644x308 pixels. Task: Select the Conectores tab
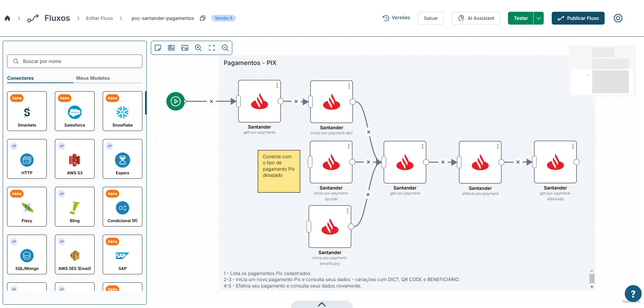point(21,78)
